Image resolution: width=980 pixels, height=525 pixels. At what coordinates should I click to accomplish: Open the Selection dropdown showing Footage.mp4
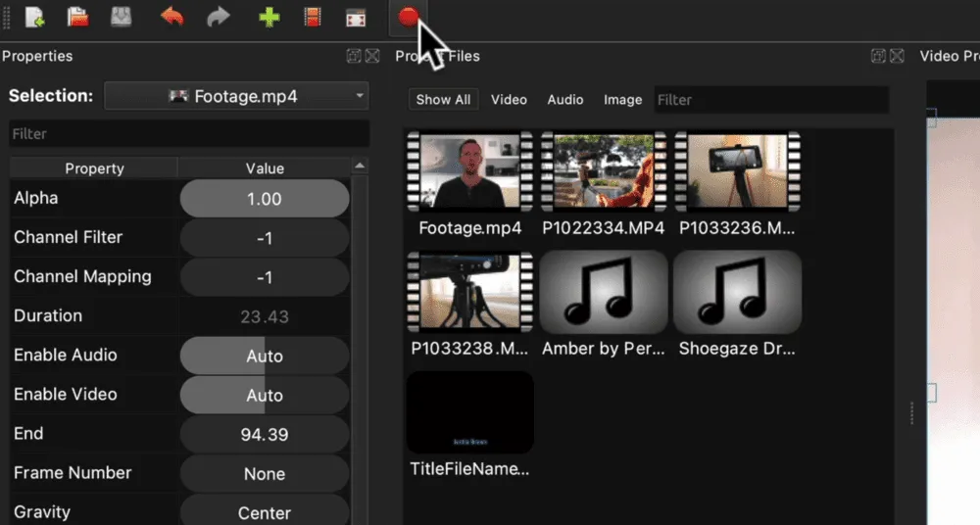pyautogui.click(x=237, y=96)
